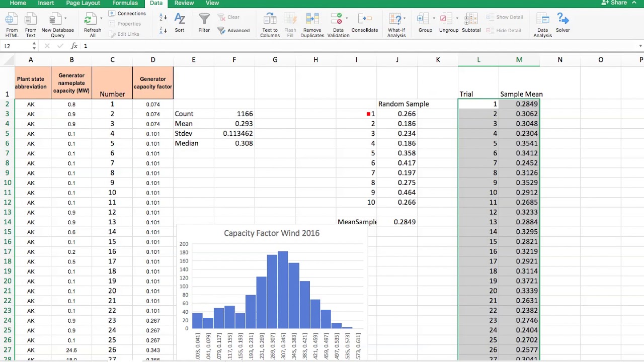Expand the Data Validation dropdown arrow
This screenshot has height=362, width=644.
pyautogui.click(x=347, y=19)
